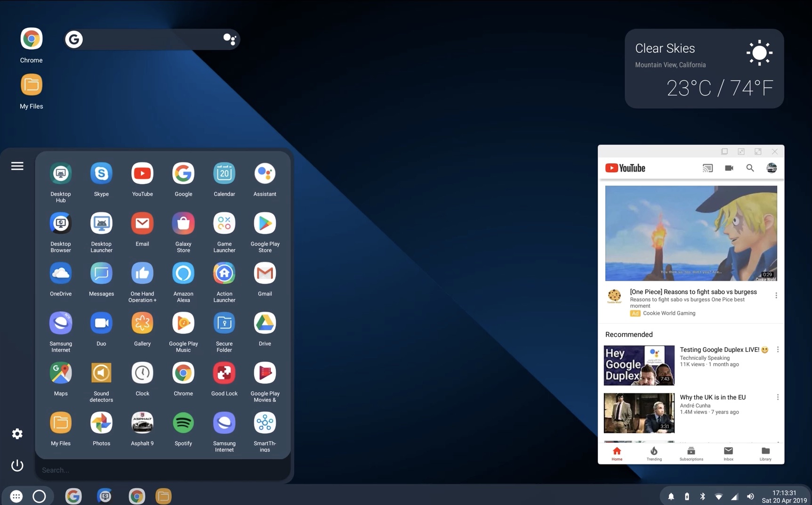Image resolution: width=812 pixels, height=505 pixels.
Task: Click the camera upload icon in YouTube
Action: coord(729,168)
